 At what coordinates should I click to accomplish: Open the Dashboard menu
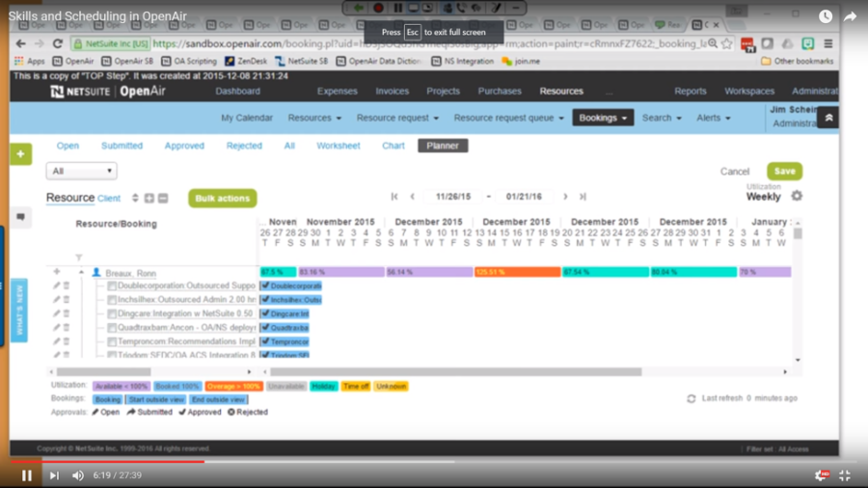pos(237,91)
